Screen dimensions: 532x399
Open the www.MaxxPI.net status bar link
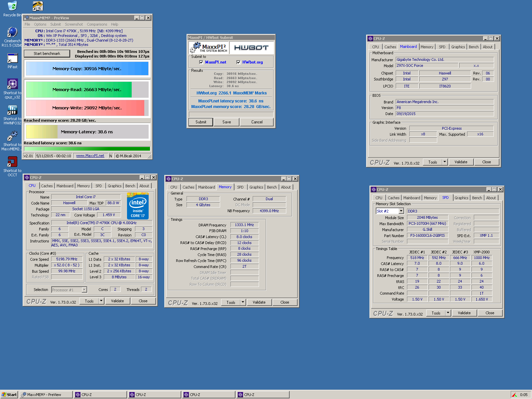click(x=90, y=156)
